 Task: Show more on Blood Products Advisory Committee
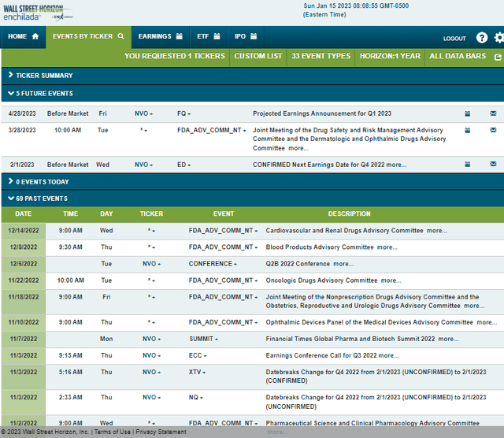(x=387, y=247)
